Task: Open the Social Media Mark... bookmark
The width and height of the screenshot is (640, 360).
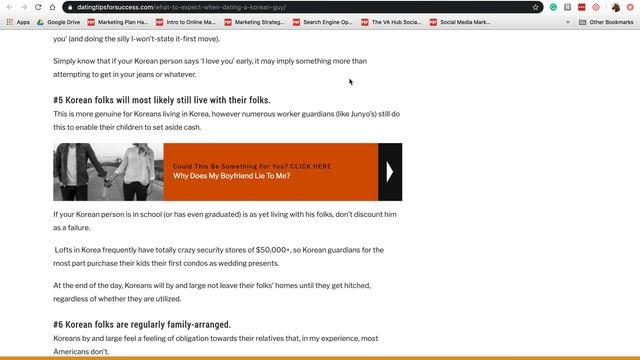Action: (460, 22)
